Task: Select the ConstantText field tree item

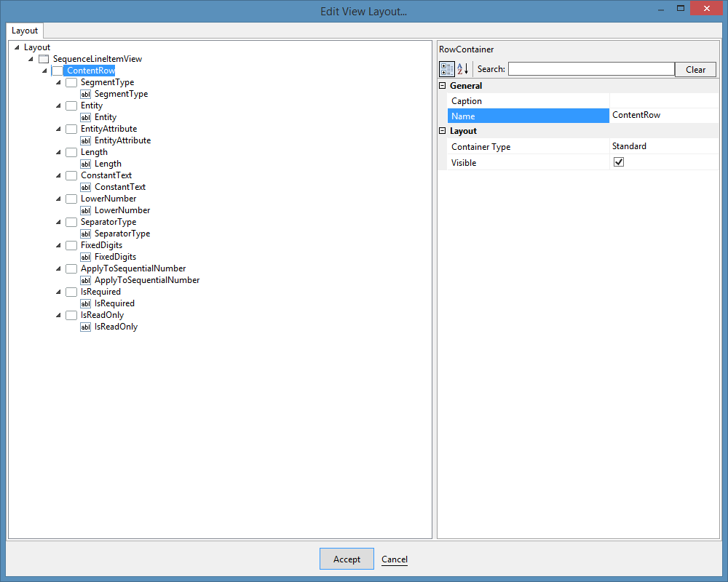Action: click(x=120, y=187)
